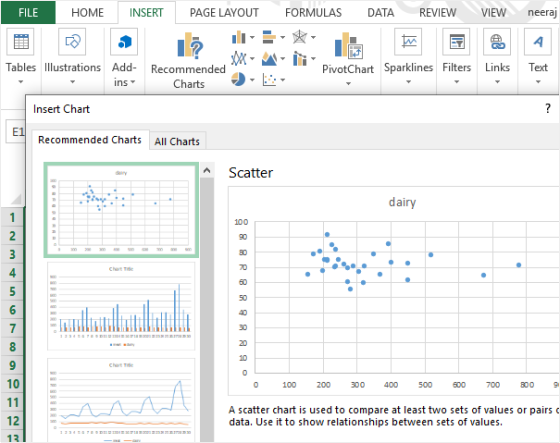560x443 pixels.
Task: Switch to the REVIEW tab
Action: click(x=438, y=13)
